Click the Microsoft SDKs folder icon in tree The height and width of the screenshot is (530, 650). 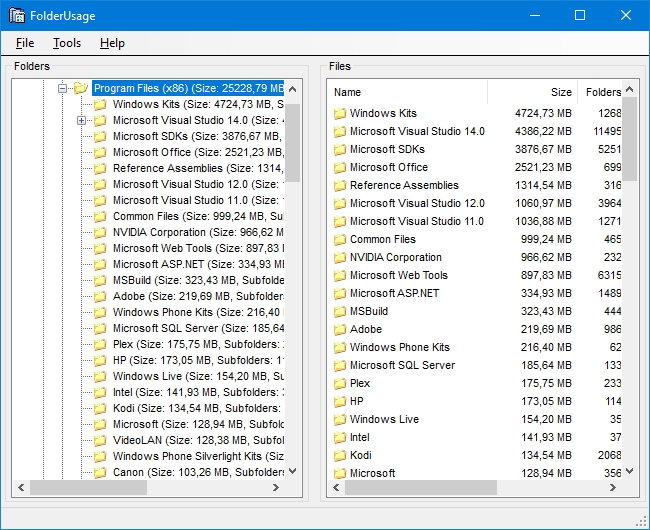tap(100, 136)
